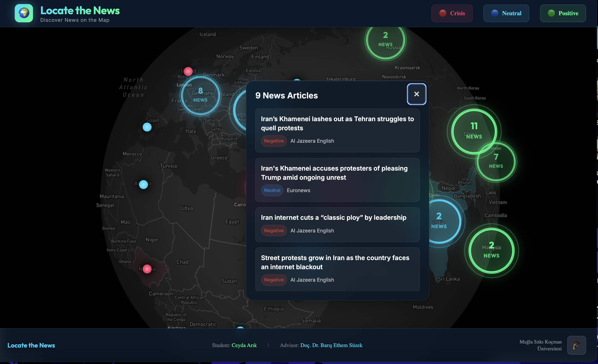Select the 11 News cluster over China
The height and width of the screenshot is (364, 598).
pyautogui.click(x=474, y=131)
